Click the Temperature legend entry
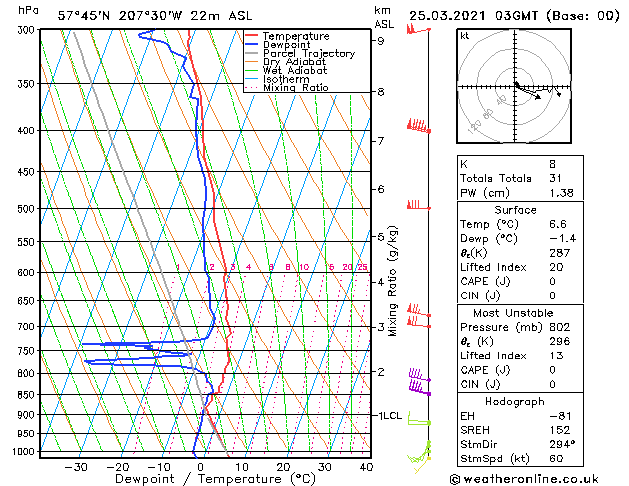The height and width of the screenshot is (486, 629). [296, 36]
